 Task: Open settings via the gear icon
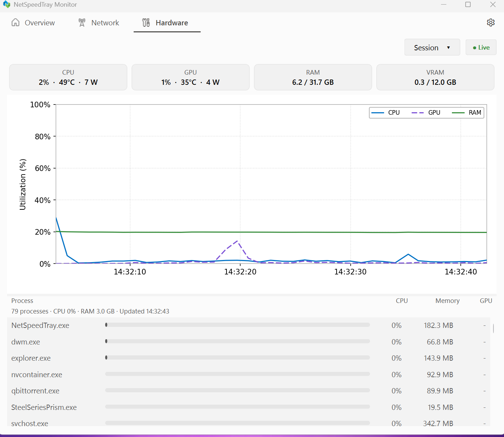coord(491,23)
